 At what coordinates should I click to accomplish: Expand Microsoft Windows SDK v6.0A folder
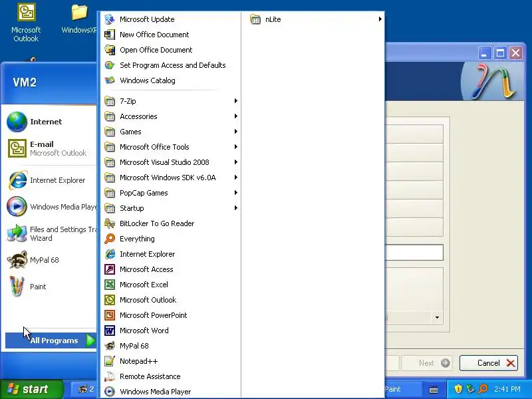pos(171,177)
